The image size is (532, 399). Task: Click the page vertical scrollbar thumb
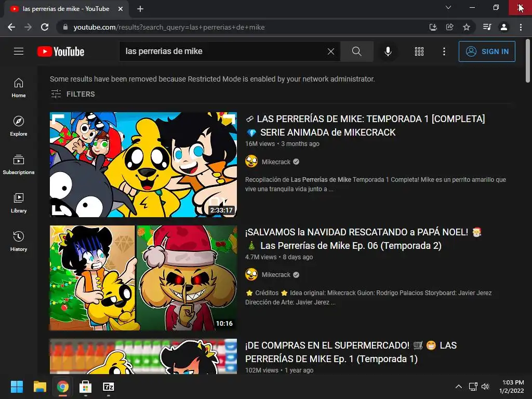[x=528, y=61]
